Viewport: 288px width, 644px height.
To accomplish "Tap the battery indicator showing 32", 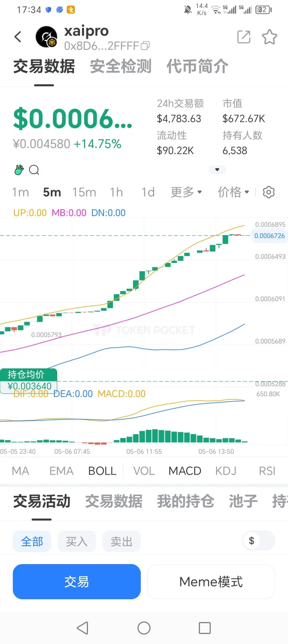I will tap(264, 10).
